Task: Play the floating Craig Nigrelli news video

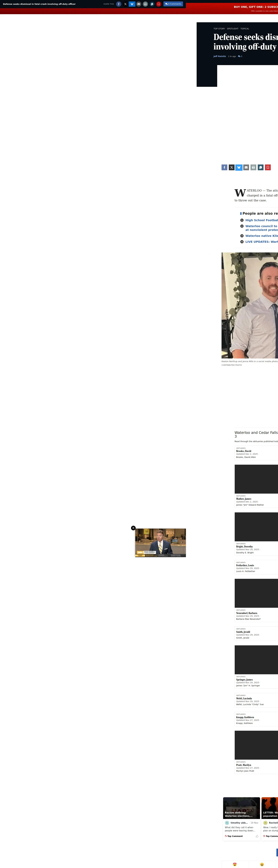Action: pos(161,542)
